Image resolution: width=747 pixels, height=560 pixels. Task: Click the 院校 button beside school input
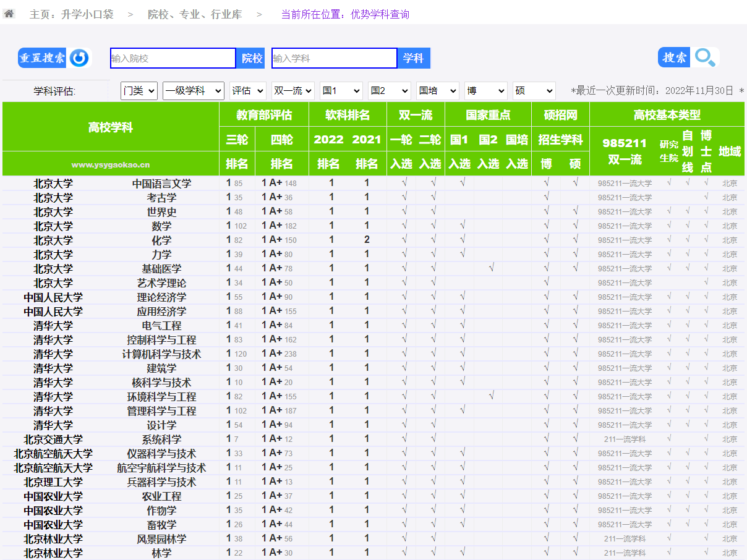[251, 58]
